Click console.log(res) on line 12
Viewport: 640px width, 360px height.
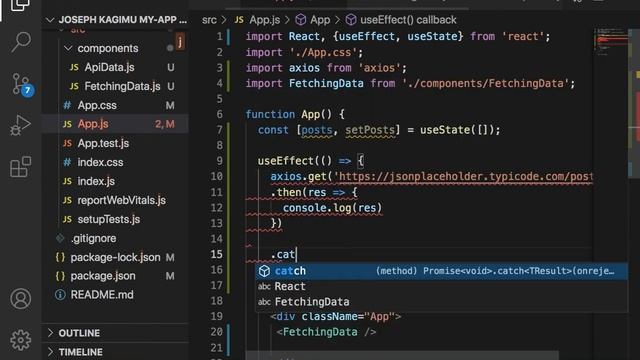coord(333,208)
